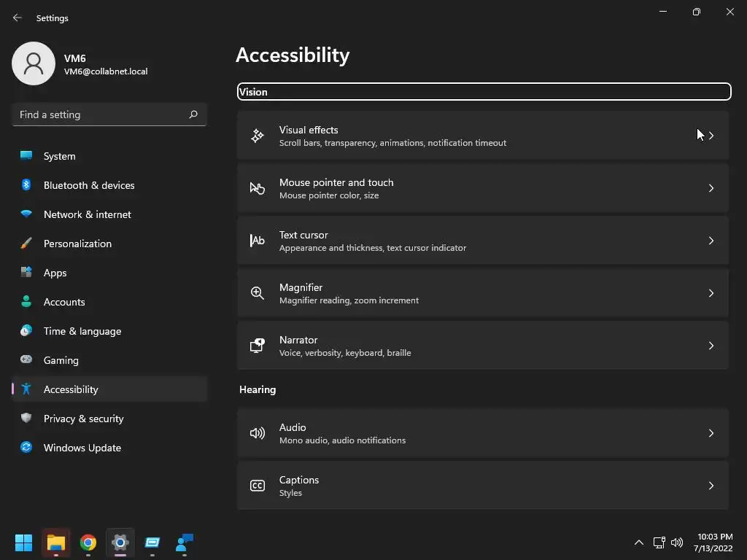Click the Magnifier zoom icon
The image size is (747, 560).
coord(258,293)
